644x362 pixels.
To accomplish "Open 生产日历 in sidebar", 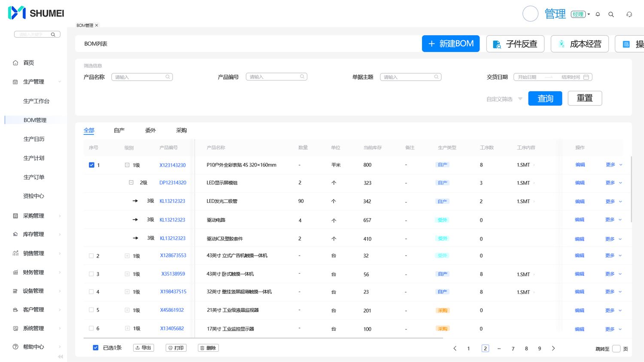I will (x=34, y=139).
